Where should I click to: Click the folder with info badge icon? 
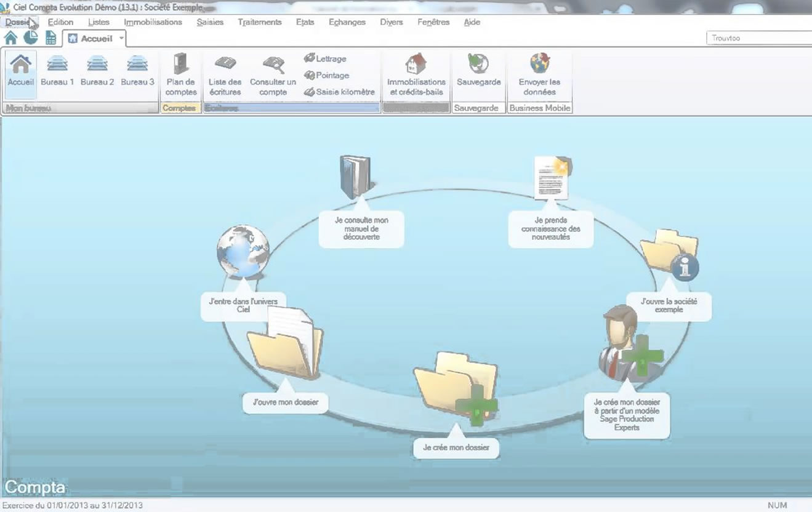(x=669, y=255)
